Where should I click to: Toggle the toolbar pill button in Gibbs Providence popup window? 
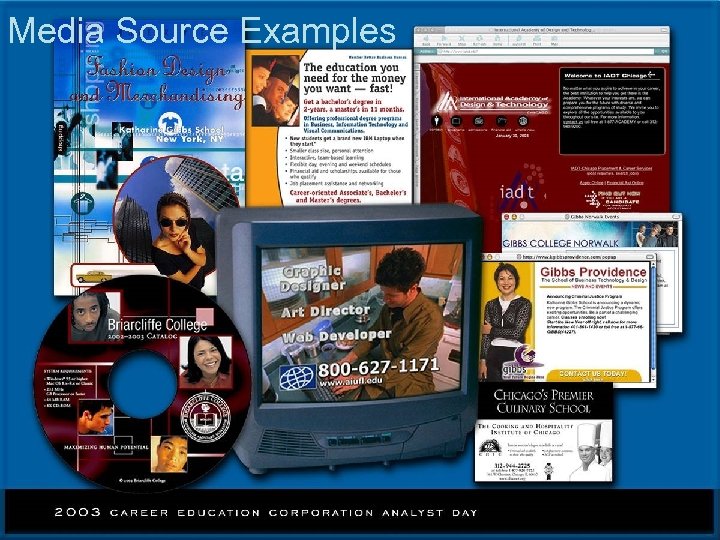[x=649, y=257]
